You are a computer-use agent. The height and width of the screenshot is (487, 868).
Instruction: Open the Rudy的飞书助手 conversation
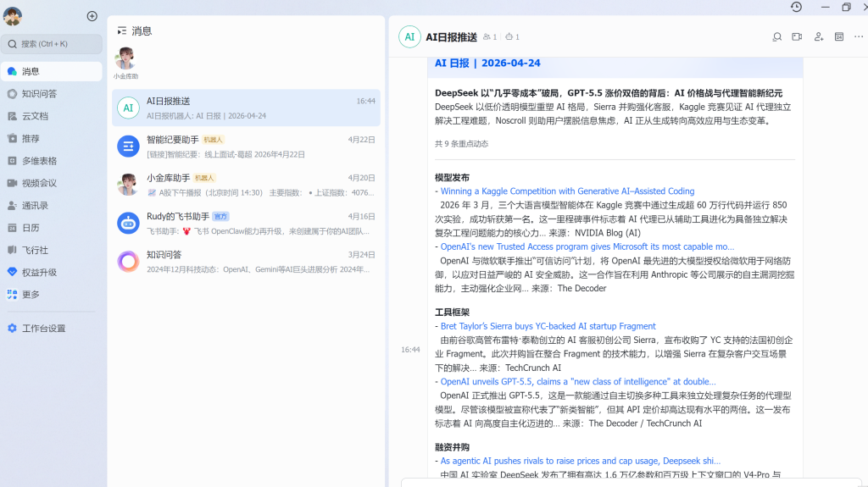pyautogui.click(x=246, y=224)
